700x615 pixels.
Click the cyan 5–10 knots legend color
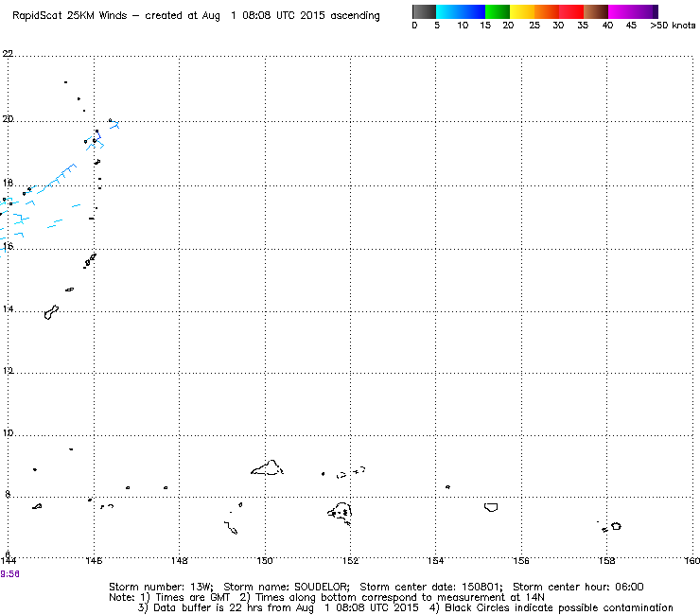pos(448,11)
